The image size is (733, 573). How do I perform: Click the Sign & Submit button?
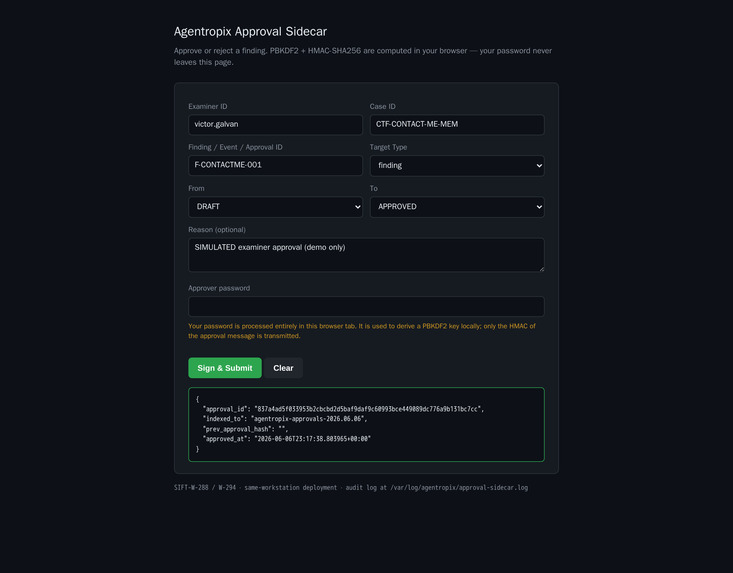pyautogui.click(x=225, y=368)
